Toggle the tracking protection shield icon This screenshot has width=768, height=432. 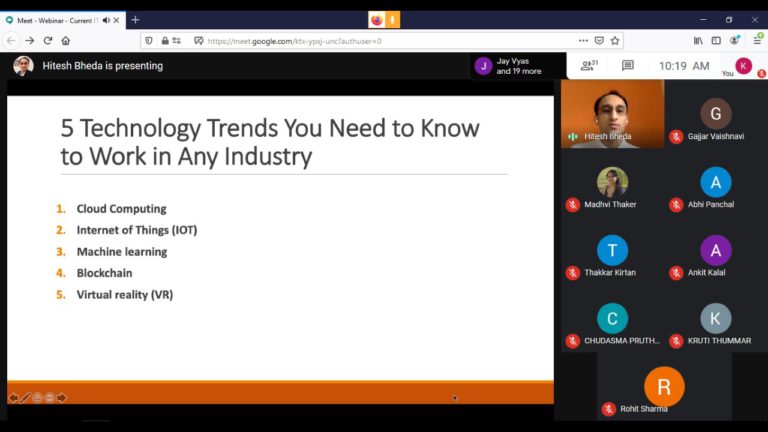click(x=149, y=41)
